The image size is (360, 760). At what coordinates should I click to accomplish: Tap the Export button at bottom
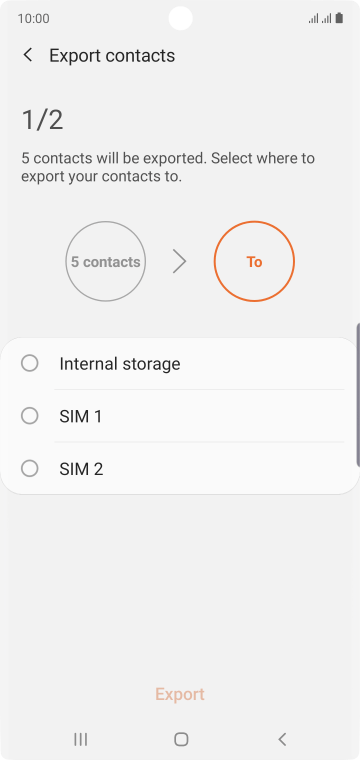pyautogui.click(x=180, y=694)
